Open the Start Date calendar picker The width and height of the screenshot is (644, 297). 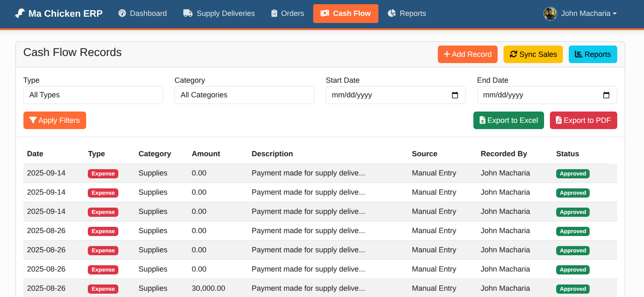[x=455, y=95]
